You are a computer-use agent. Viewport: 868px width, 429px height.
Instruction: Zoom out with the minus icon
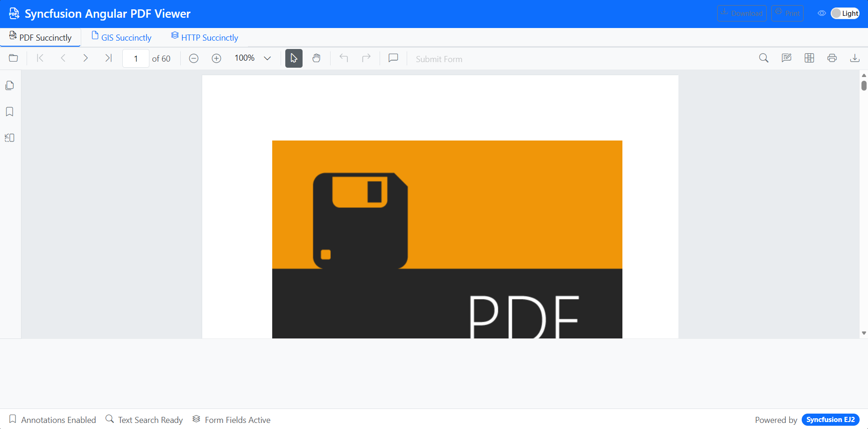point(194,58)
